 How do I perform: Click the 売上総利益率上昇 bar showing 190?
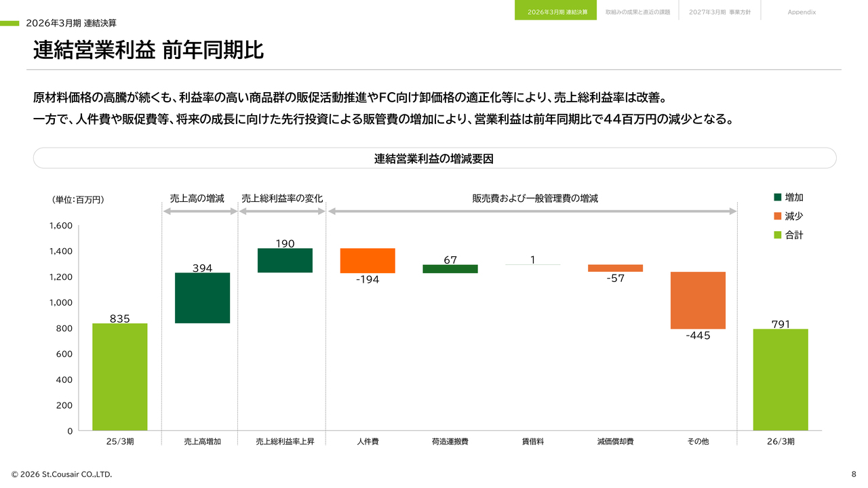(285, 260)
